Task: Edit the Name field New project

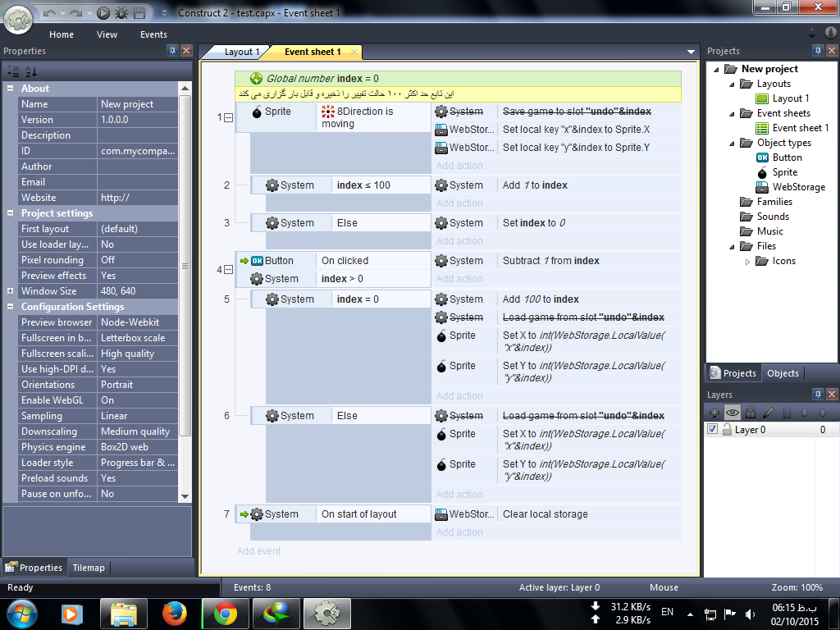Action: [137, 104]
